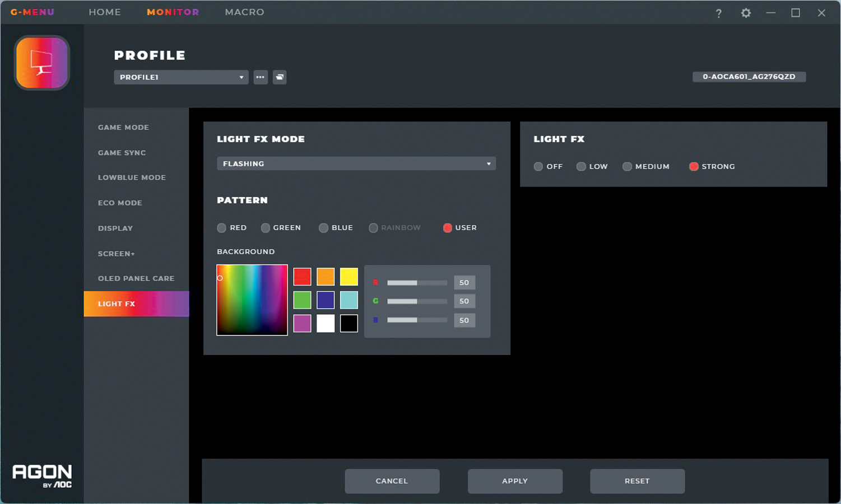Open the FLASHING Light FX mode dropdown

pyautogui.click(x=356, y=164)
